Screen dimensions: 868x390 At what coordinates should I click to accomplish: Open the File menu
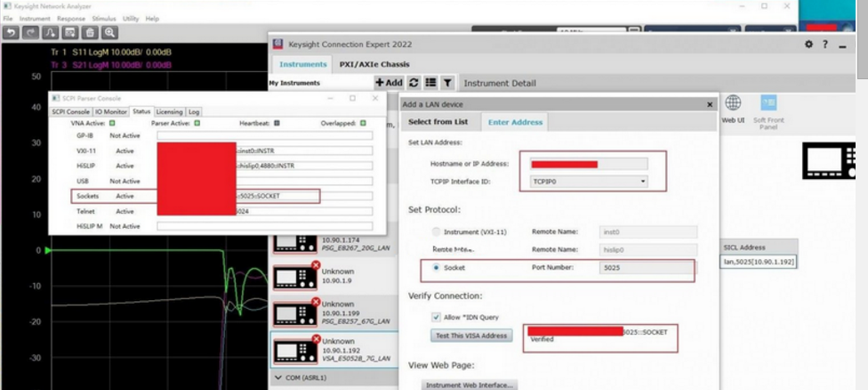(x=8, y=19)
